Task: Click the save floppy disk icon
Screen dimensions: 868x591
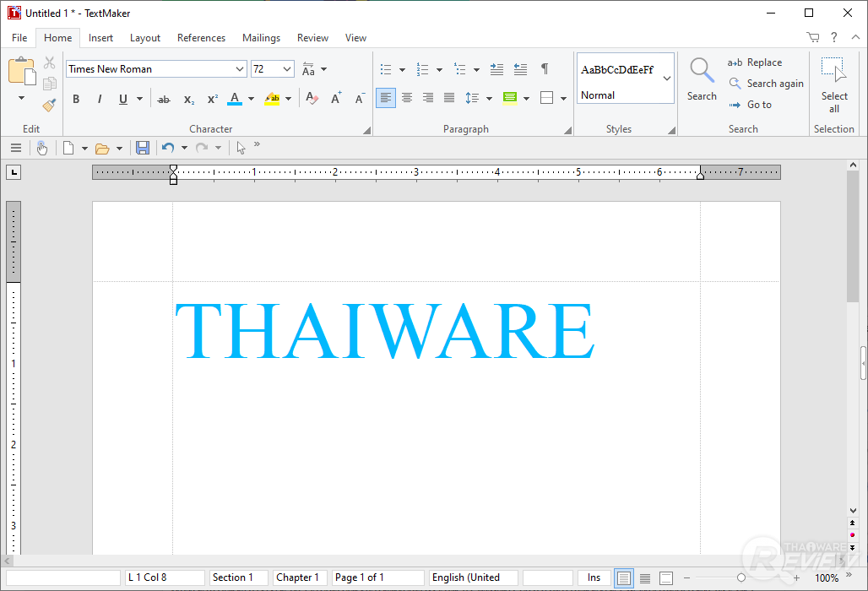Action: pos(142,148)
